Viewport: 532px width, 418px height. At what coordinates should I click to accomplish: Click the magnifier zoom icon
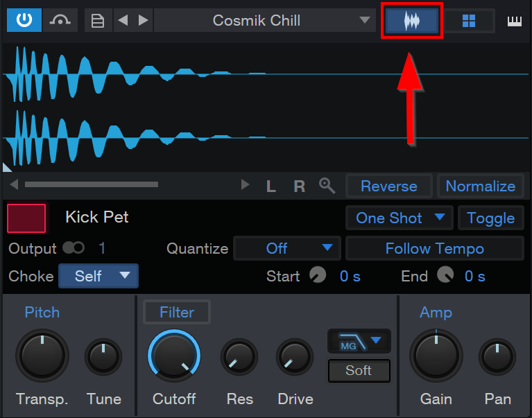click(327, 186)
